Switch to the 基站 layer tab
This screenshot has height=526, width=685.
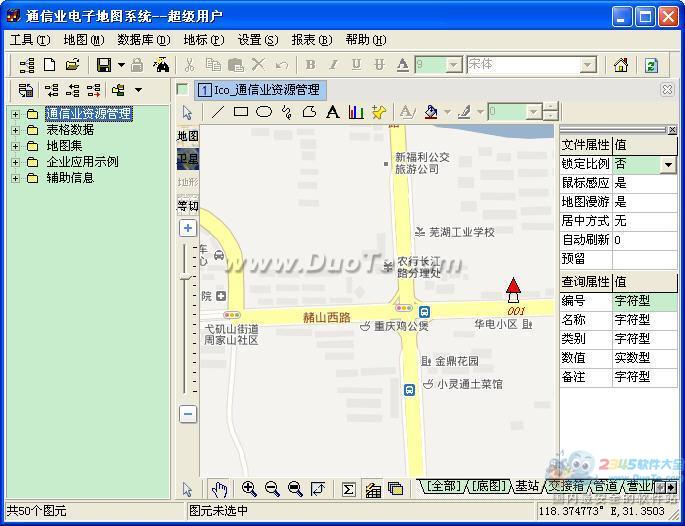(527, 486)
